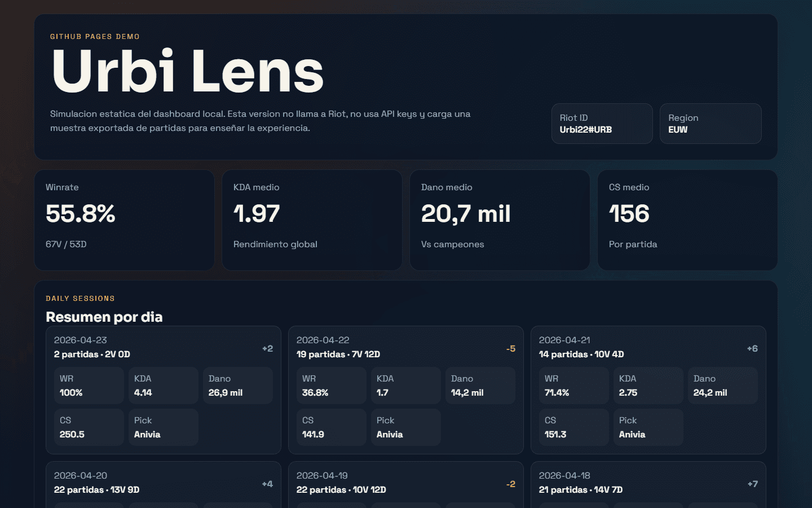Click the Por partida caption
Viewport: 812px width, 508px height.
633,244
